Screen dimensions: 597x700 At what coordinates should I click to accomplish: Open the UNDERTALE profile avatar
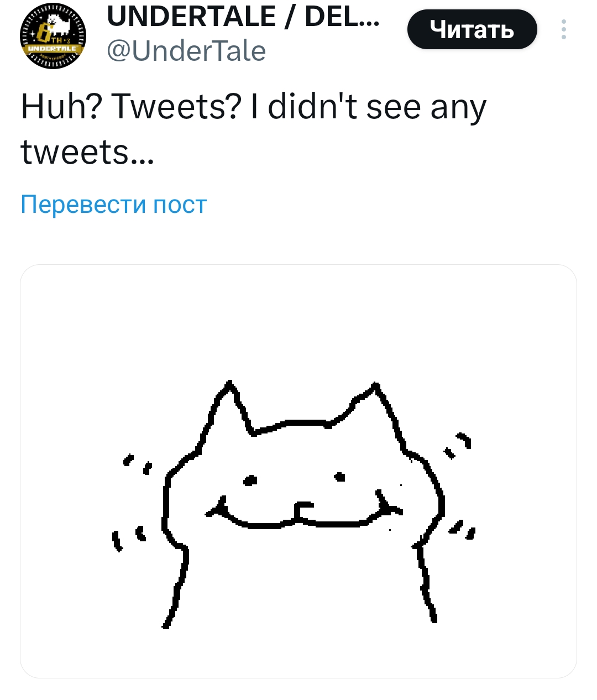coord(53,35)
